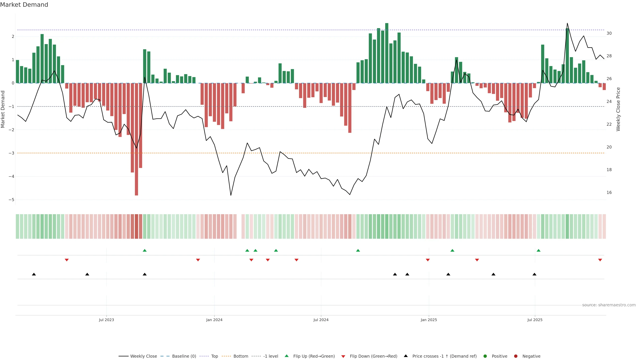Click the first green Flip Up marker after Jul 2023
The height and width of the screenshot is (362, 644).
tap(145, 250)
